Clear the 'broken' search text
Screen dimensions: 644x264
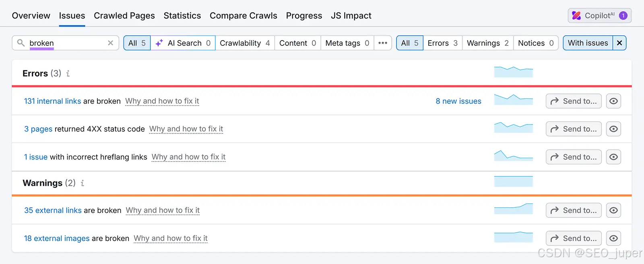[110, 43]
